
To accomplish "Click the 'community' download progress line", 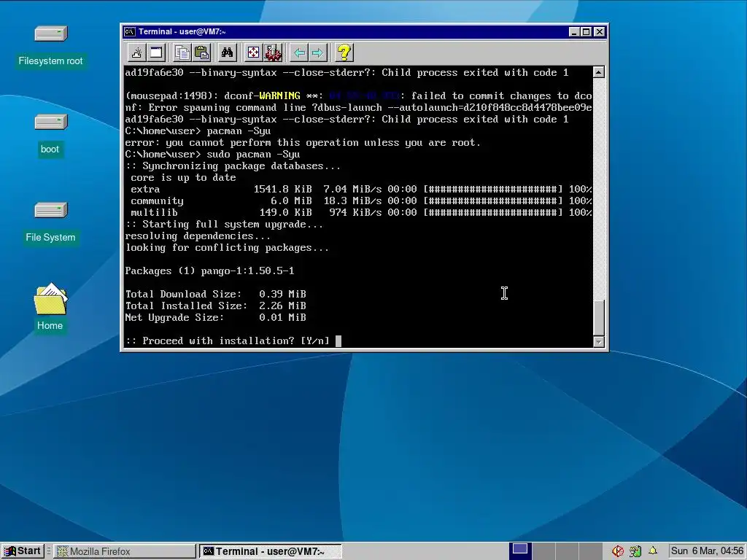I will click(x=360, y=201).
